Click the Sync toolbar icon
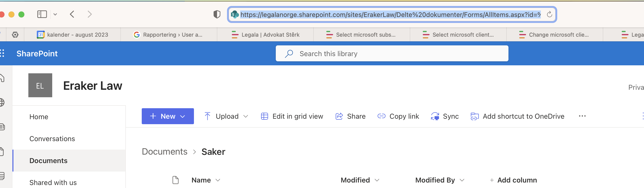Screen dimensions: 644x188 (x=435, y=116)
